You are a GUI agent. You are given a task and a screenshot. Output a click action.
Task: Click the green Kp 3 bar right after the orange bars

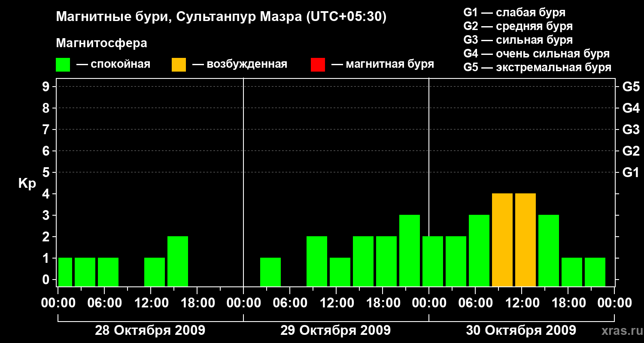coord(549,250)
